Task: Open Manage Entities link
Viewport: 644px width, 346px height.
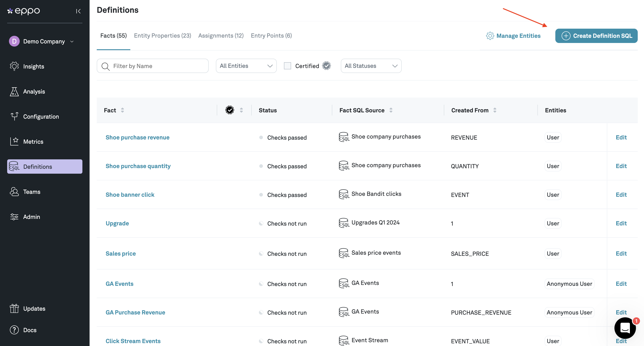Action: [518, 36]
